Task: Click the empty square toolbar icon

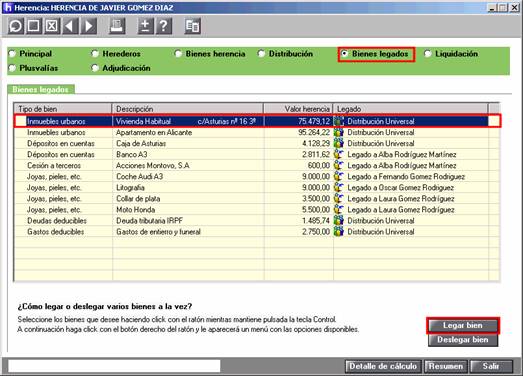Action: 34,26
